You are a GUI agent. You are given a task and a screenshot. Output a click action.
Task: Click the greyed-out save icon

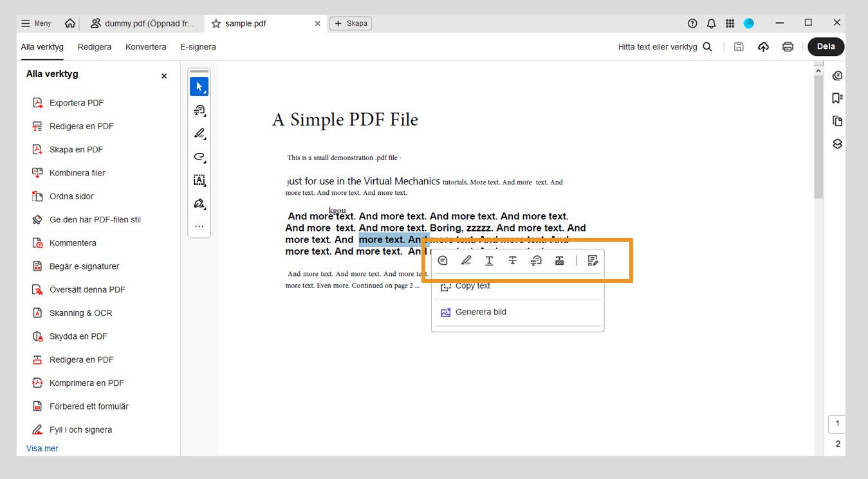[x=739, y=46]
